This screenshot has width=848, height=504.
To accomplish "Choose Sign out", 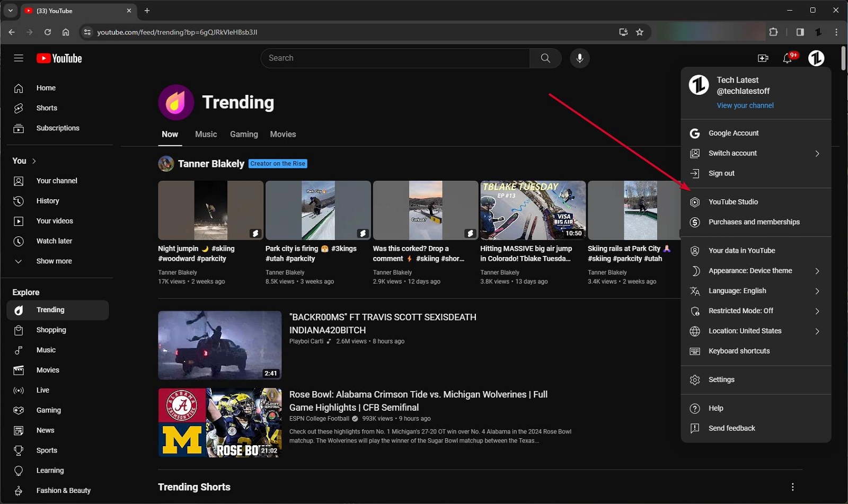I will coord(756,173).
